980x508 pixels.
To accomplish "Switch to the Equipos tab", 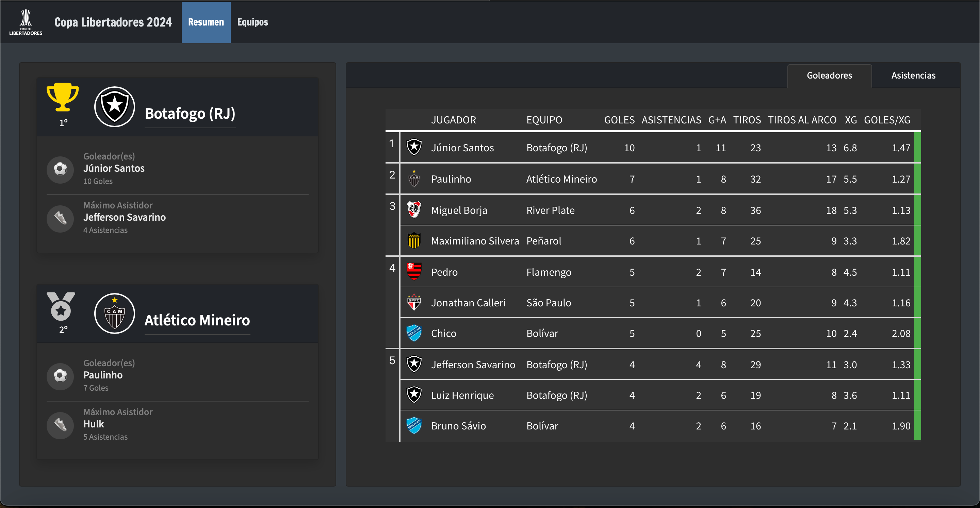I will click(x=252, y=22).
